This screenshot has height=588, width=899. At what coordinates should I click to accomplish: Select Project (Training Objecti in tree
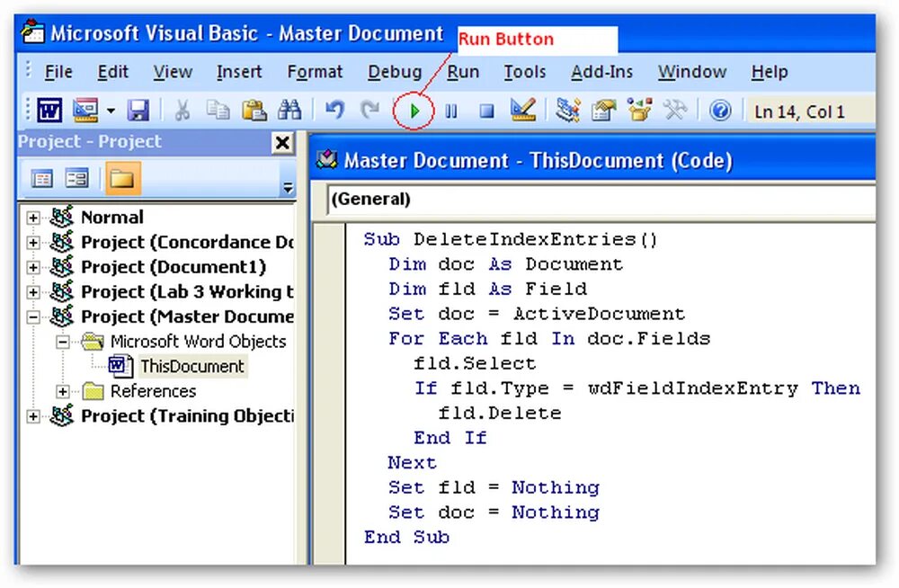pyautogui.click(x=188, y=416)
